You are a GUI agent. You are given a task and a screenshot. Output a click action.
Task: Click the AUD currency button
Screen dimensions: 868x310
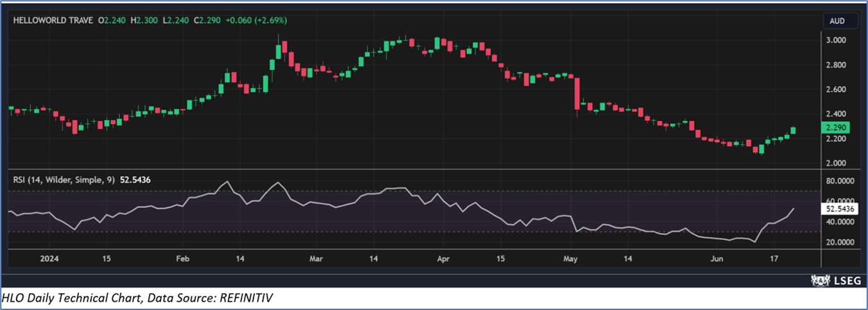pyautogui.click(x=842, y=21)
